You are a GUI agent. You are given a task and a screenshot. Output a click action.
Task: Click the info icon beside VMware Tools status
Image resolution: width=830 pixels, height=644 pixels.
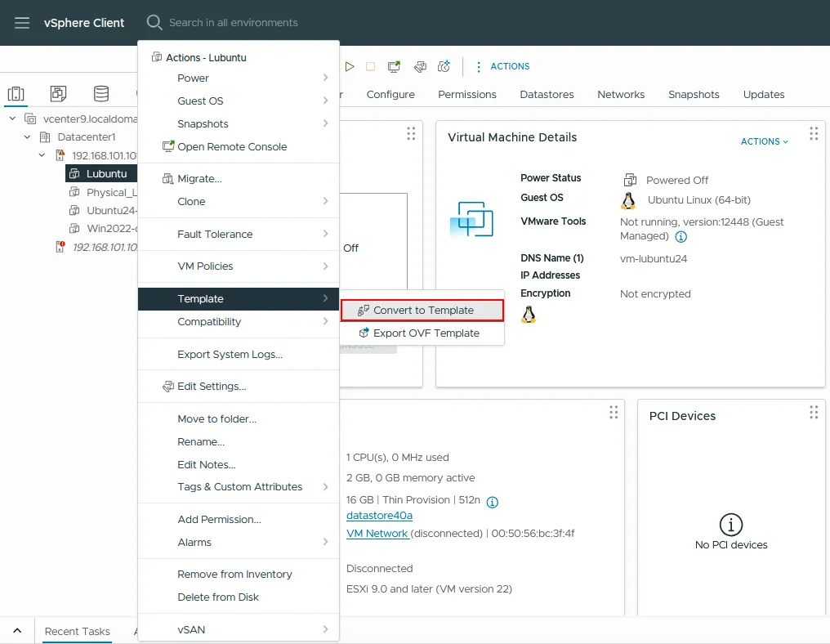[x=681, y=237]
